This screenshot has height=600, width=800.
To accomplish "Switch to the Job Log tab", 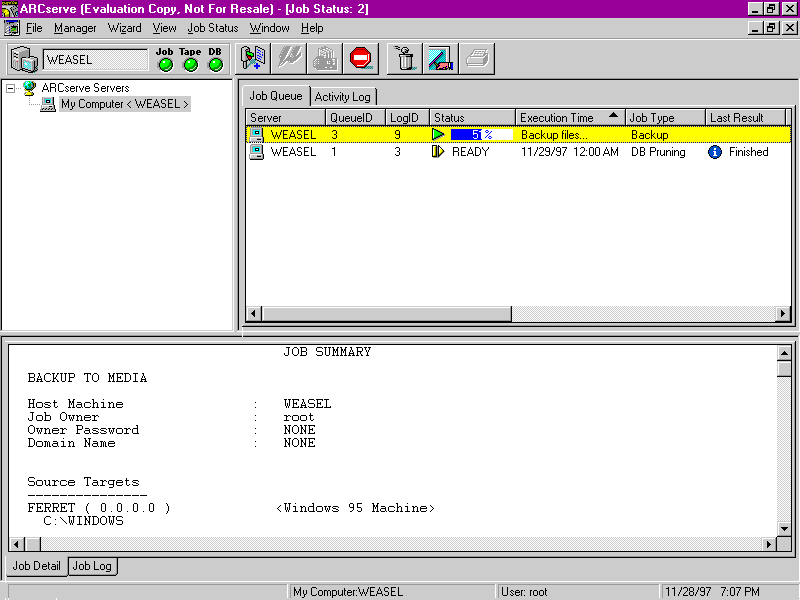I will tap(92, 566).
